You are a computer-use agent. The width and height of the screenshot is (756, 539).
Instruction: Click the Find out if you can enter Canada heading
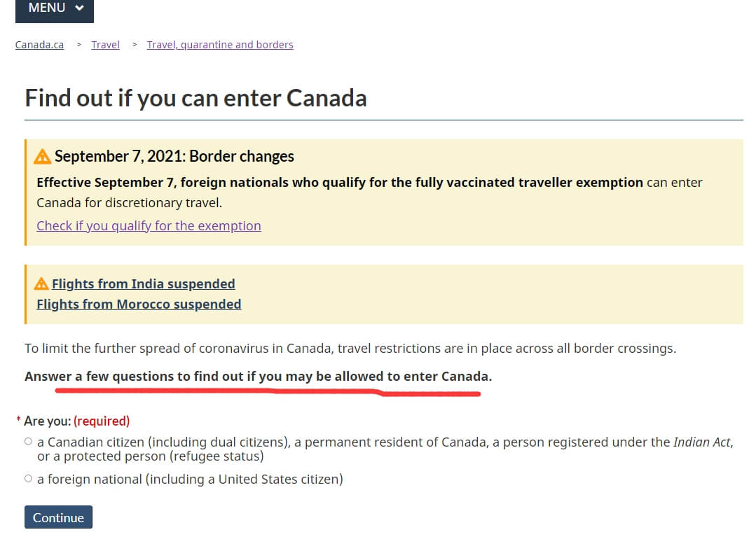195,98
